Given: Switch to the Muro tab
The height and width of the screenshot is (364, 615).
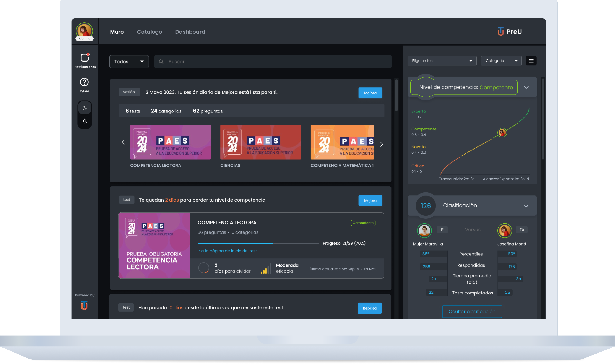Looking at the screenshot, I should (117, 32).
